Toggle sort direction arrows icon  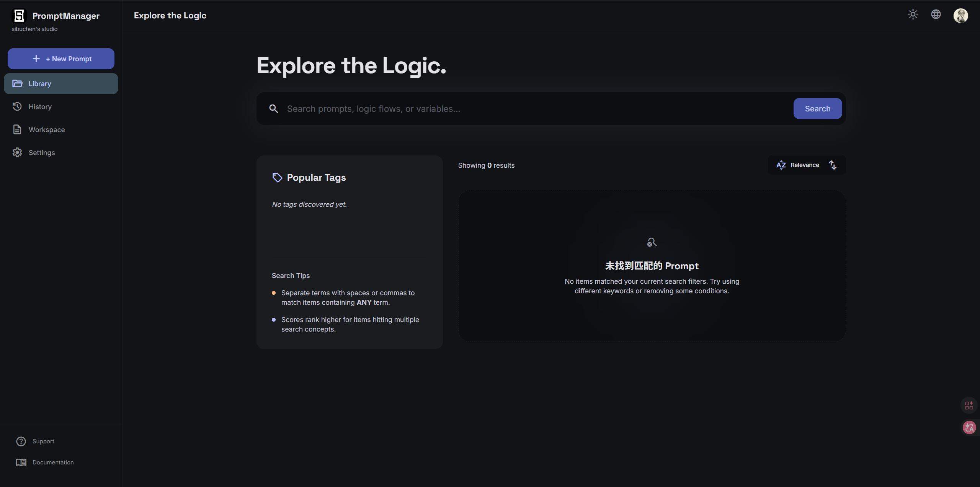click(833, 165)
